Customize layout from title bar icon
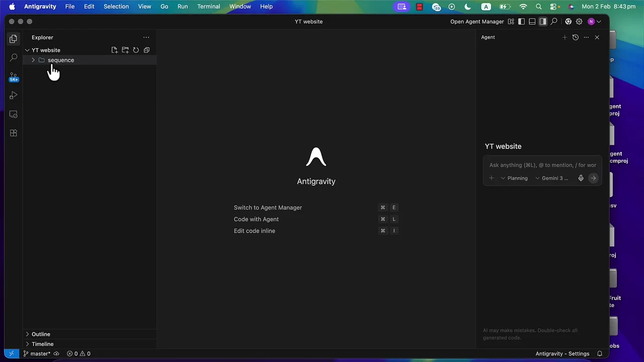Viewport: 644px width, 362px height. pos(511,22)
